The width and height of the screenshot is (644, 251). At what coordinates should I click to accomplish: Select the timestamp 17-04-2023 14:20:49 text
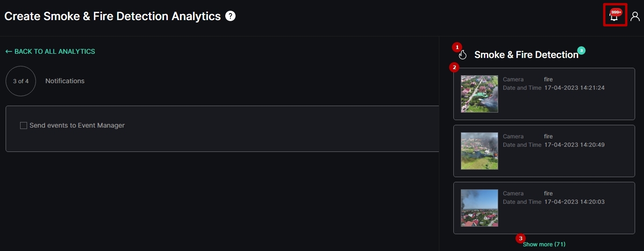tap(574, 145)
